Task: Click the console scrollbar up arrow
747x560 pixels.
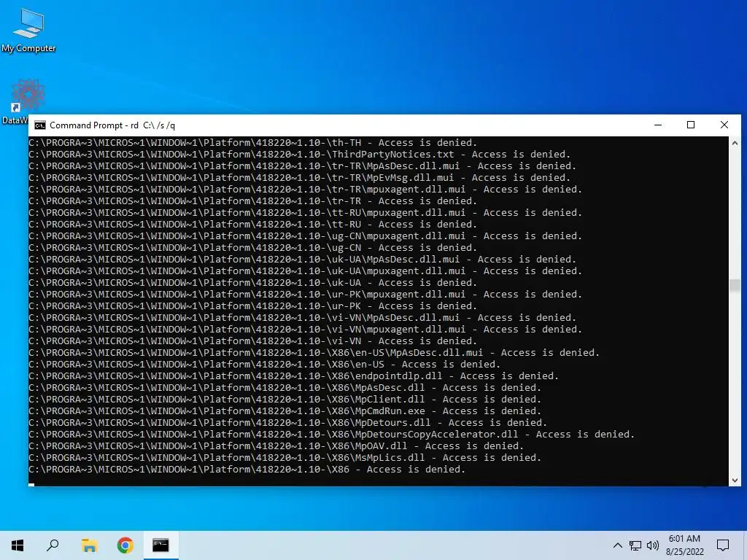Action: 735,143
